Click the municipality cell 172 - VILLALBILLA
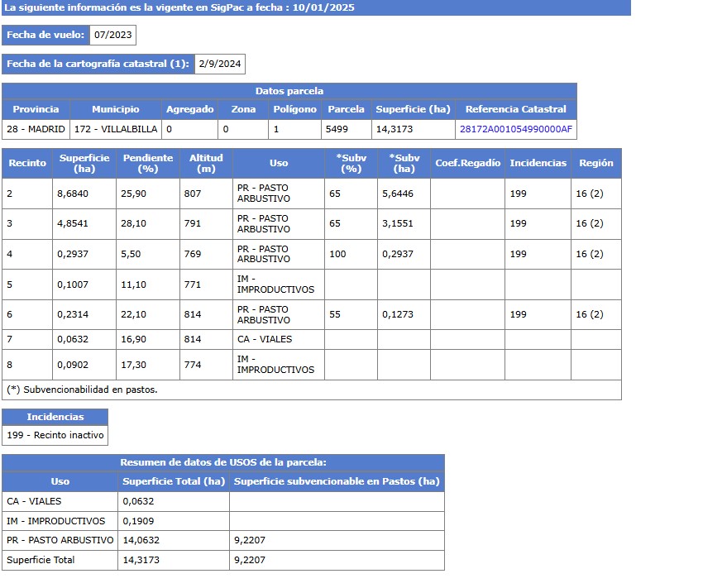 116,129
